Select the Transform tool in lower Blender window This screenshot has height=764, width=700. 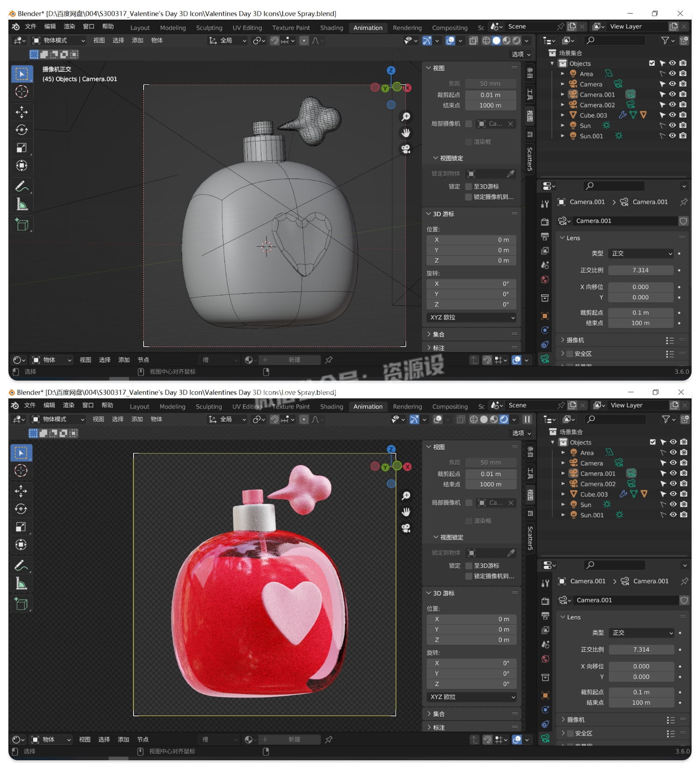pyautogui.click(x=21, y=544)
